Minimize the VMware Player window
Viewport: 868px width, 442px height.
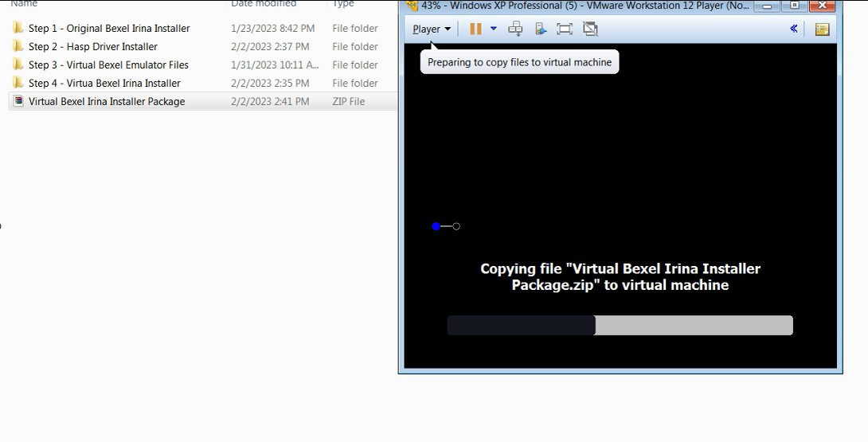tap(767, 6)
